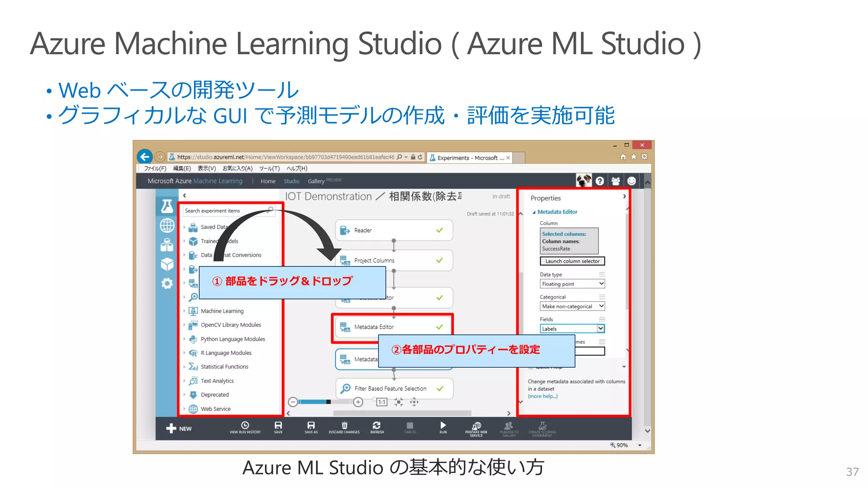Open the Datasets sidebar icon
868x488 pixels.
point(167,245)
